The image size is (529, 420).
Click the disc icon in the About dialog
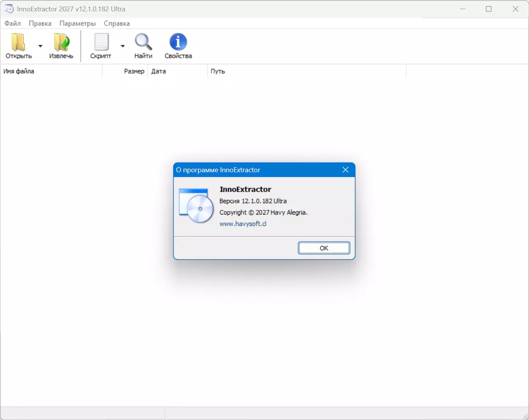196,205
